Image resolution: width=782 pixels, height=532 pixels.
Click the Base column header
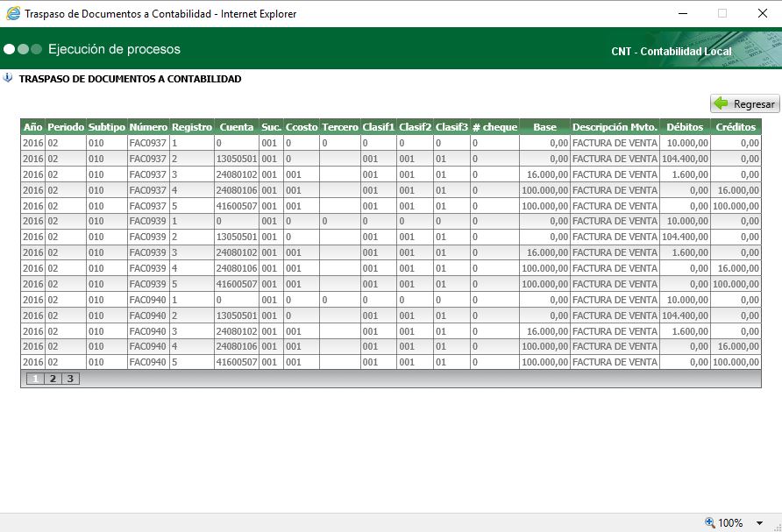click(x=544, y=127)
